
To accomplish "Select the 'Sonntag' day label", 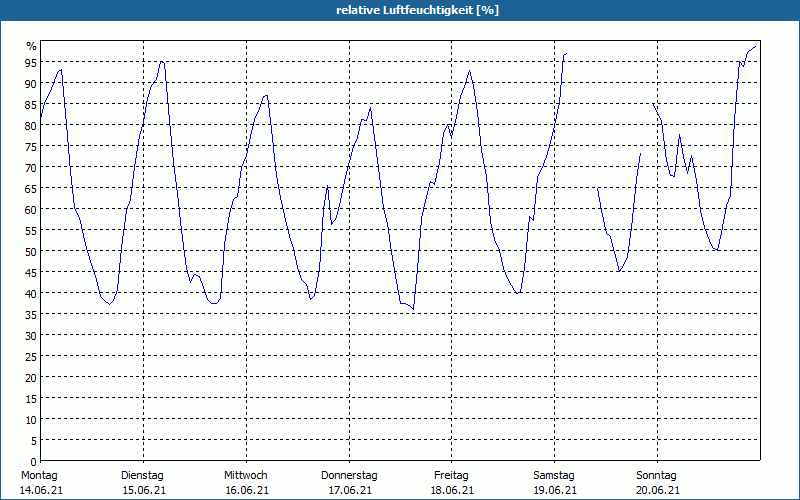I will pyautogui.click(x=656, y=475).
